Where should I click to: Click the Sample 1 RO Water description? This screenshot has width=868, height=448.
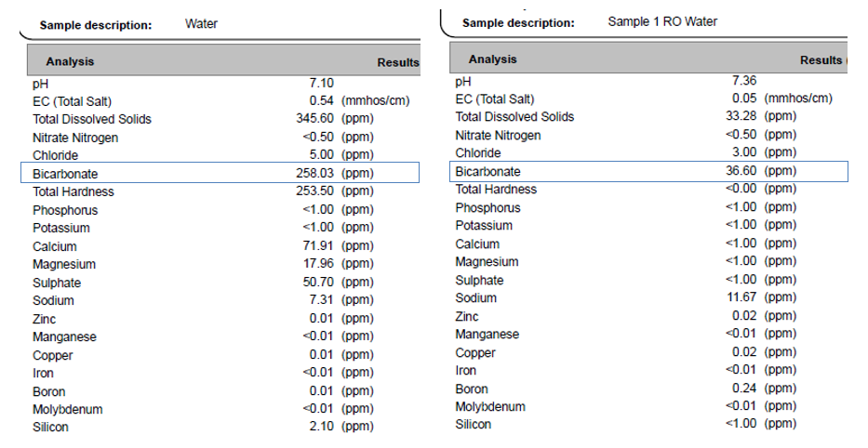(x=662, y=21)
